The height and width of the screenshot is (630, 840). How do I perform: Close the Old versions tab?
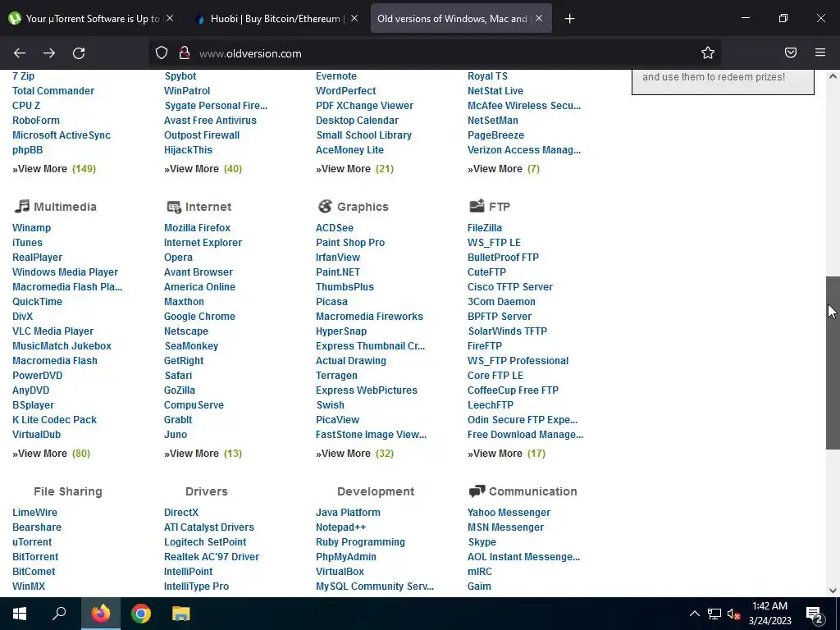539,18
